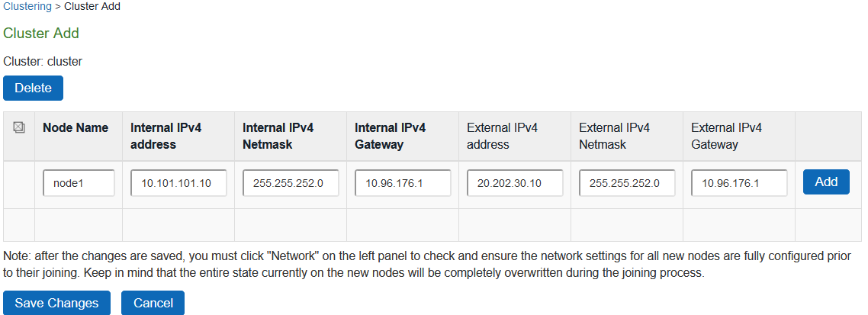
Task: Click the Add button for node1
Action: coord(826,182)
